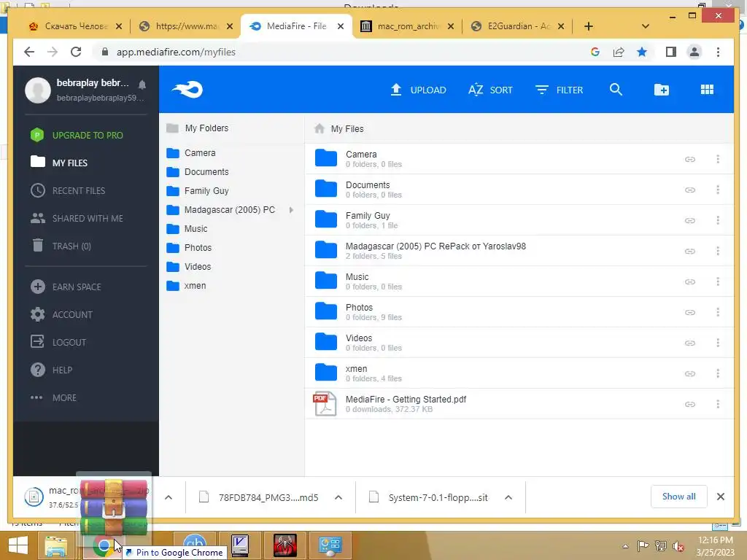Copy share link for xmen folder
The height and width of the screenshot is (560, 747).
[x=690, y=374]
